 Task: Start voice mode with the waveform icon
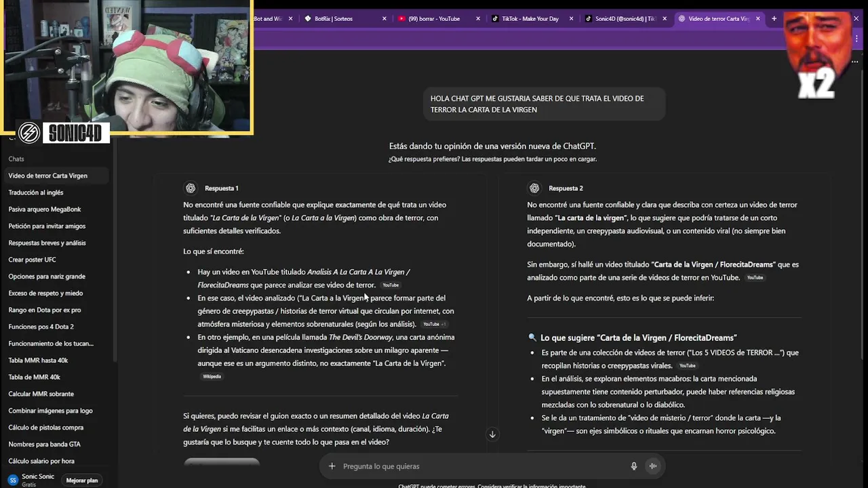[653, 466]
